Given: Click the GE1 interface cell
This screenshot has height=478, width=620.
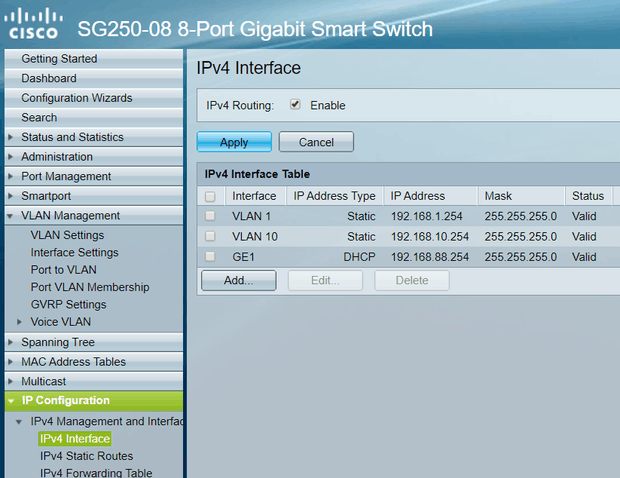Looking at the screenshot, I should point(243,257).
